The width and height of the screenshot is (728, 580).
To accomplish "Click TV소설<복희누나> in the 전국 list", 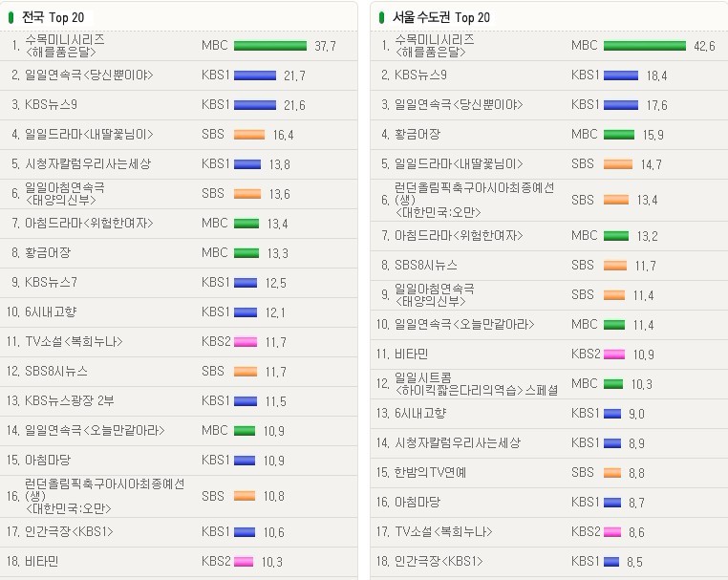I will point(74,342).
